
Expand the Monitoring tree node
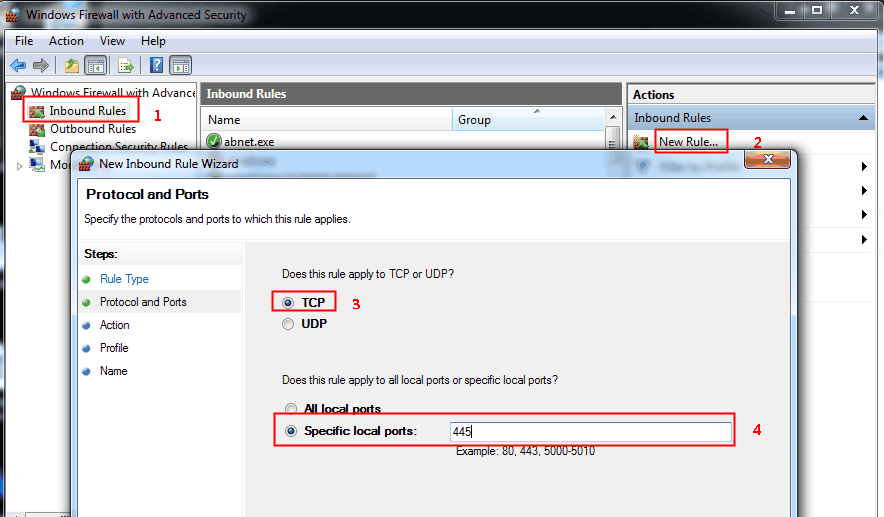(x=19, y=166)
